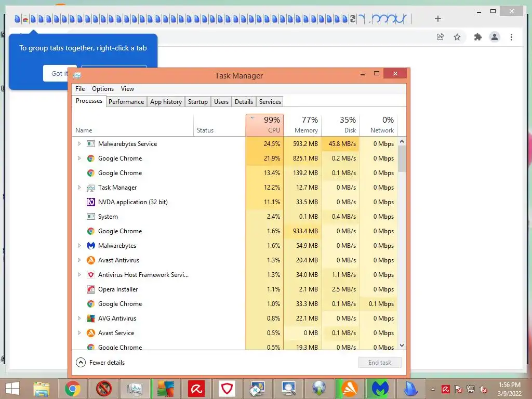Image resolution: width=532 pixels, height=399 pixels.
Task: Click Chrome share page icon
Action: click(441, 37)
